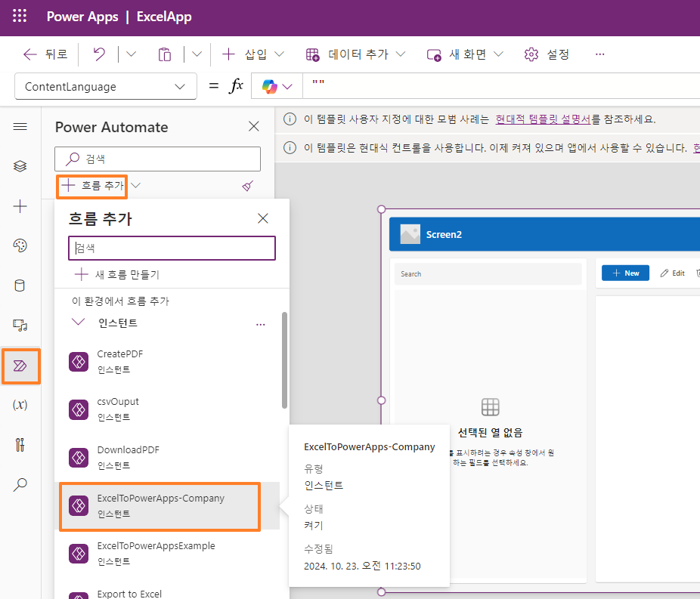Open the advanced tools icon
Image resolution: width=700 pixels, height=599 pixels.
click(20, 445)
